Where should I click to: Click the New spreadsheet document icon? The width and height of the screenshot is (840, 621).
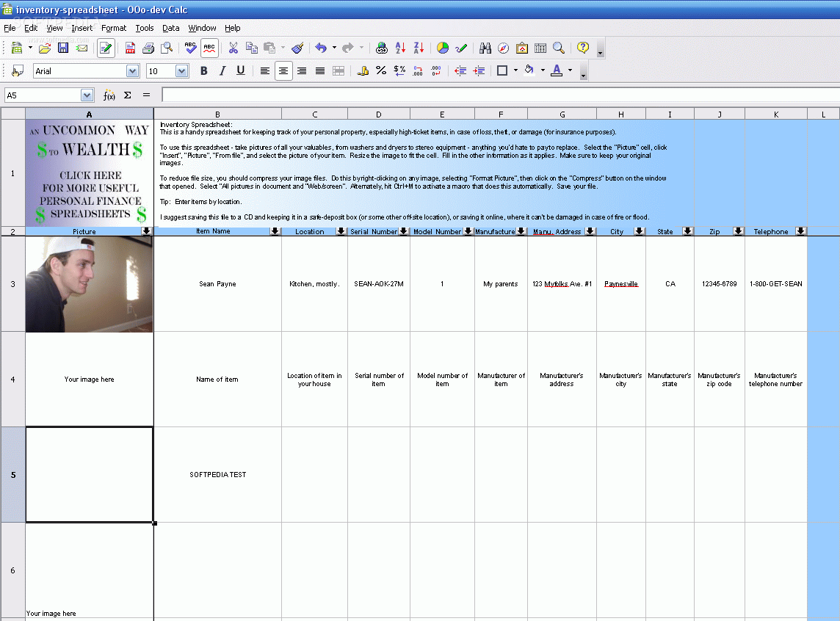[x=17, y=48]
